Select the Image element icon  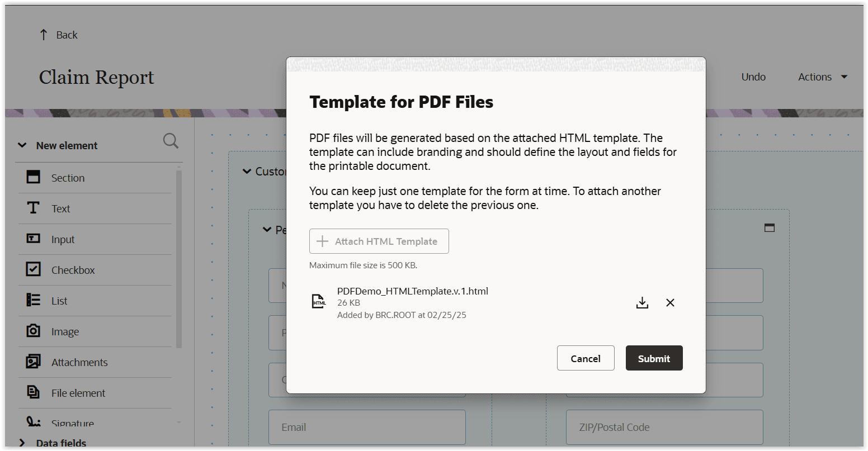[34, 331]
